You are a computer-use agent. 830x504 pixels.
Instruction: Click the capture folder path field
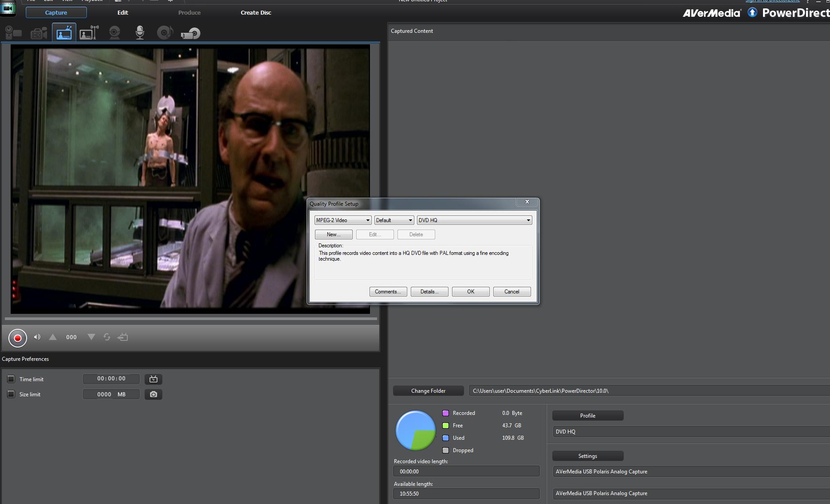coord(649,391)
